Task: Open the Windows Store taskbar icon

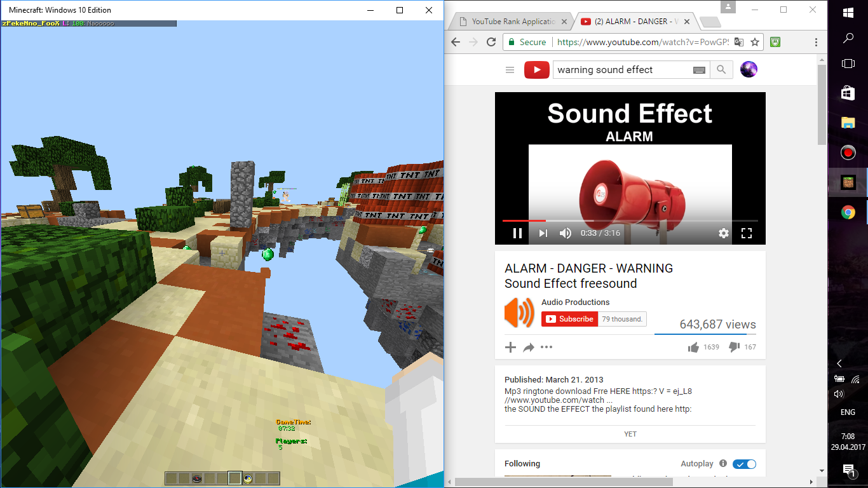Action: 848,93
